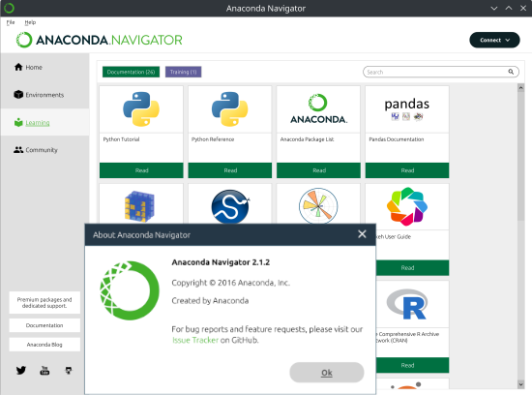The height and width of the screenshot is (395, 532).
Task: Click Read under Python Tutorial
Action: pyautogui.click(x=141, y=170)
